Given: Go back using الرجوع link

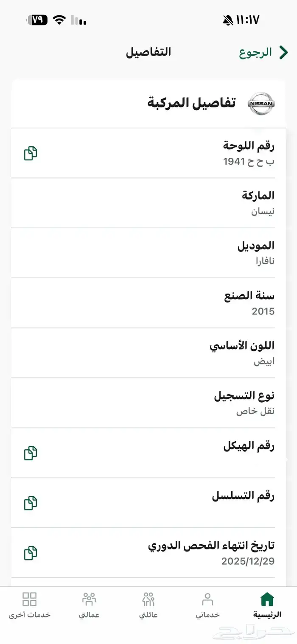Looking at the screenshot, I should pyautogui.click(x=255, y=53).
